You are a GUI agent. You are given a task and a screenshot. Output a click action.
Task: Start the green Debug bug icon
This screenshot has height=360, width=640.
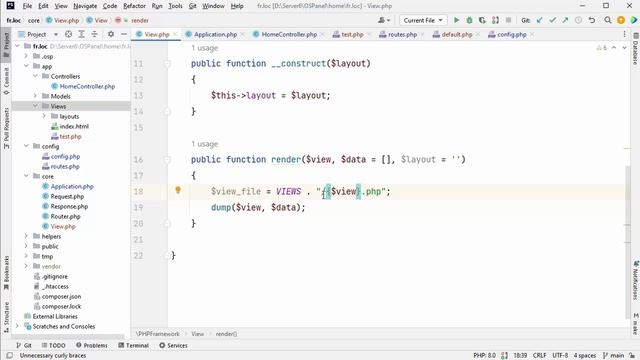click(x=469, y=20)
